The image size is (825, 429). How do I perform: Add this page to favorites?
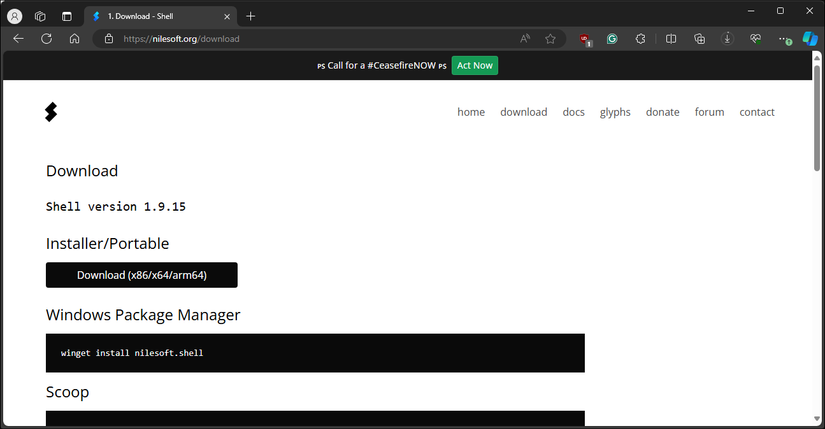click(x=550, y=38)
